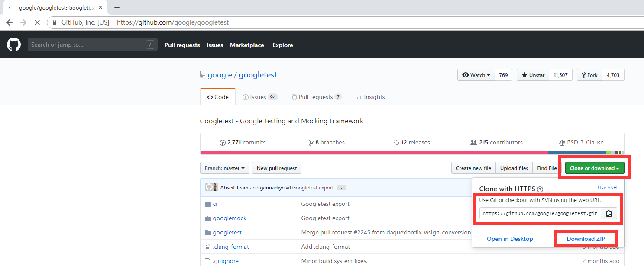Image resolution: width=644 pixels, height=266 pixels.
Task: Open Explore in top navigation
Action: click(282, 45)
